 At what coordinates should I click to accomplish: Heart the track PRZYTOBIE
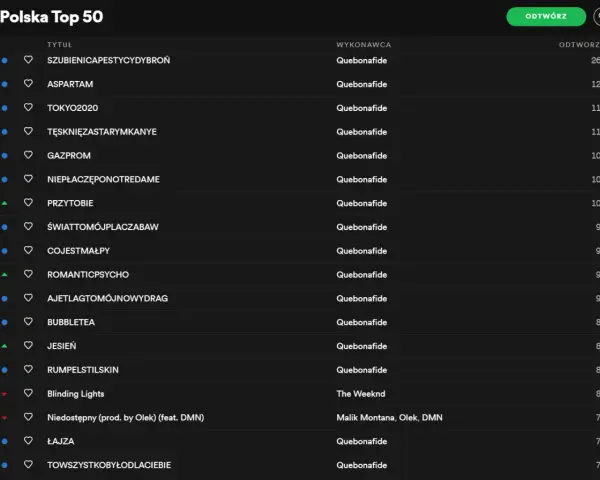(x=28, y=202)
